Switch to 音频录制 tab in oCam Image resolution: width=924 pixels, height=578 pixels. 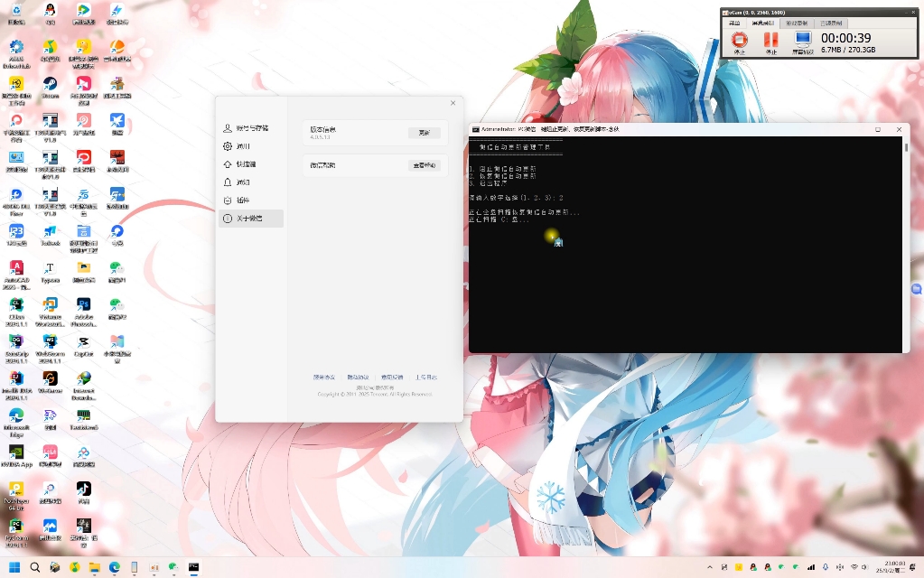(831, 23)
